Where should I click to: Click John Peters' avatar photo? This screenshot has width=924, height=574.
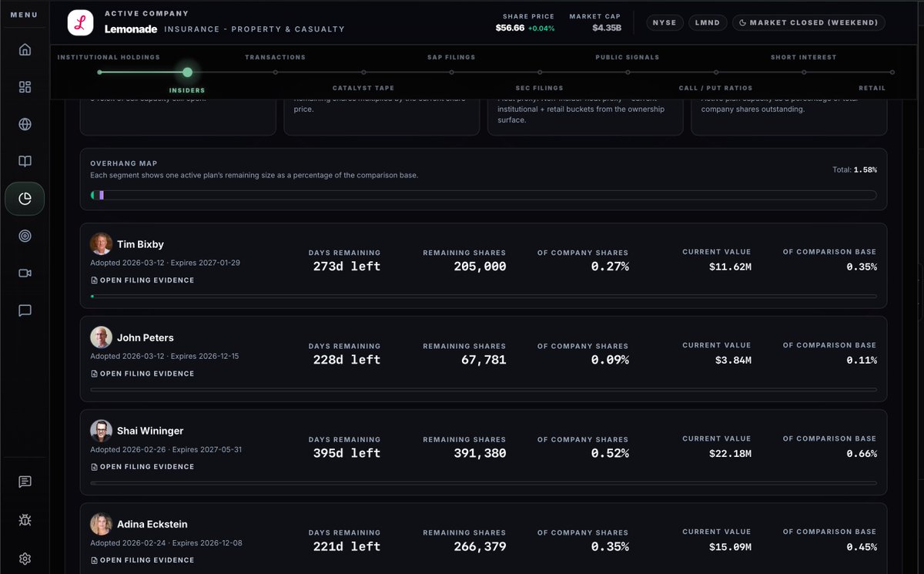tap(101, 337)
